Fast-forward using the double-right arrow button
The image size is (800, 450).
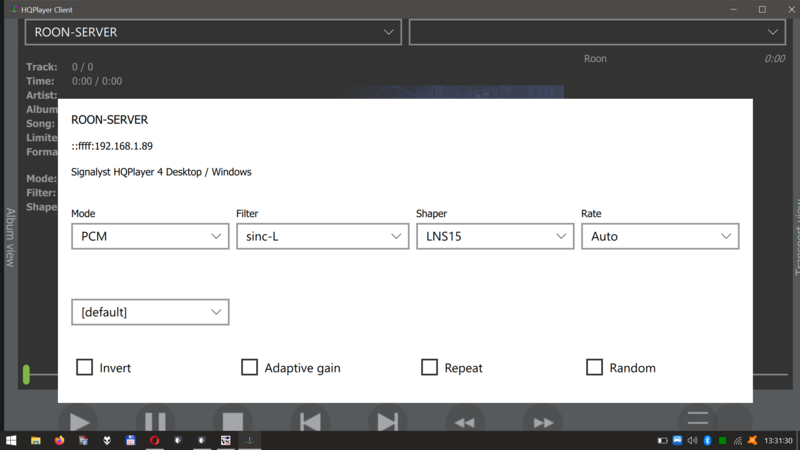pos(543,421)
